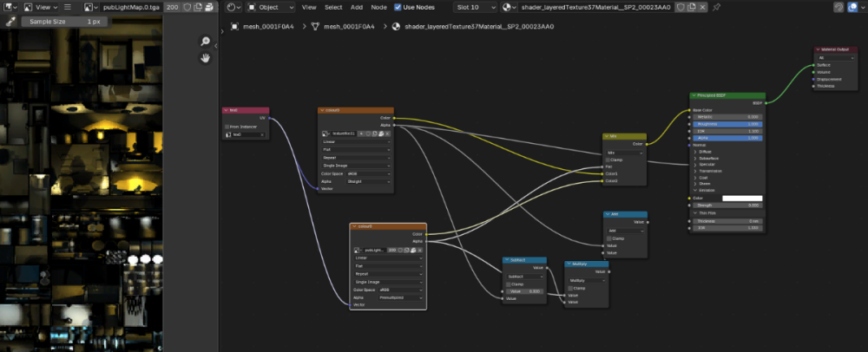The width and height of the screenshot is (868, 352).
Task: Open the Node menu in node editor header
Action: tap(379, 7)
